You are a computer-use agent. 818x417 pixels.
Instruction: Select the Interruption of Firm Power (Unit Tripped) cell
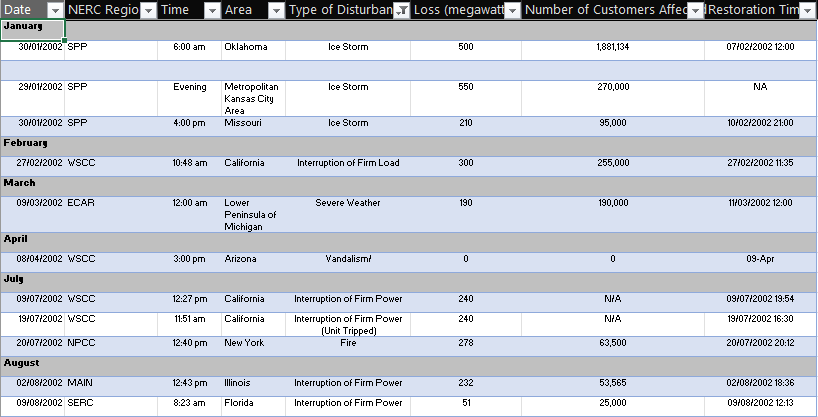pos(348,325)
